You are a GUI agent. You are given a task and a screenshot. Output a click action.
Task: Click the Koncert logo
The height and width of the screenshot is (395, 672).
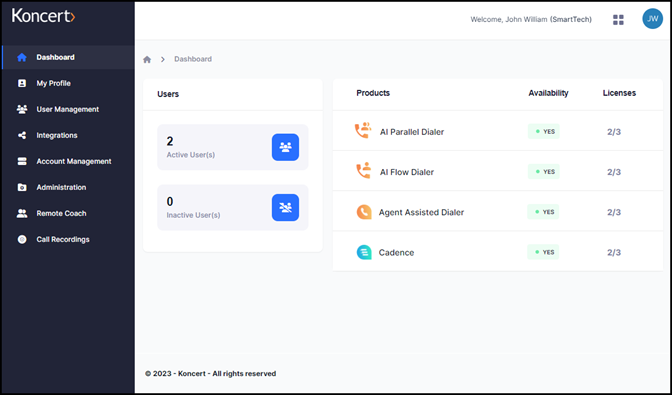click(x=43, y=15)
